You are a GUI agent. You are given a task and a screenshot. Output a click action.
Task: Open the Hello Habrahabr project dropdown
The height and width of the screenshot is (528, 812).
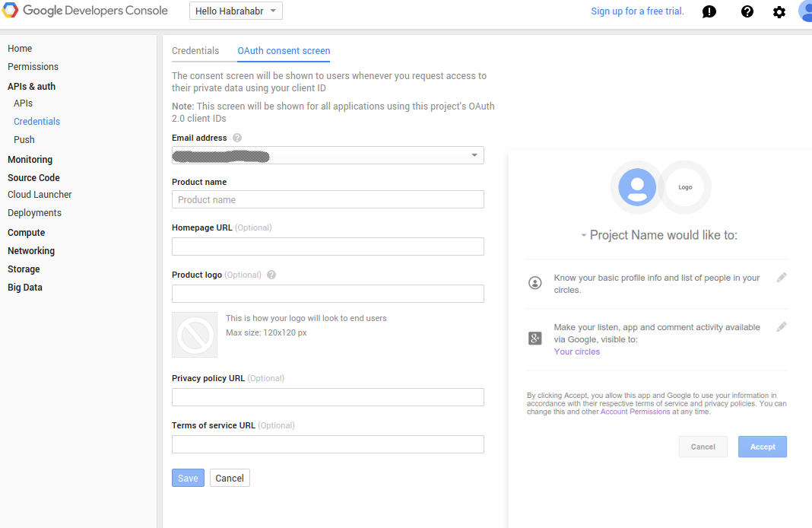(x=236, y=11)
